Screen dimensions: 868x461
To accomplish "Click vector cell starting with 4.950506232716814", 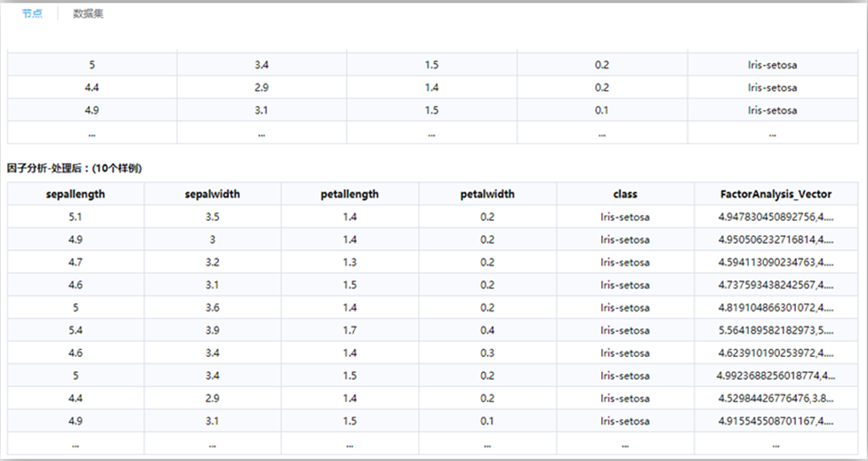I will click(776, 239).
